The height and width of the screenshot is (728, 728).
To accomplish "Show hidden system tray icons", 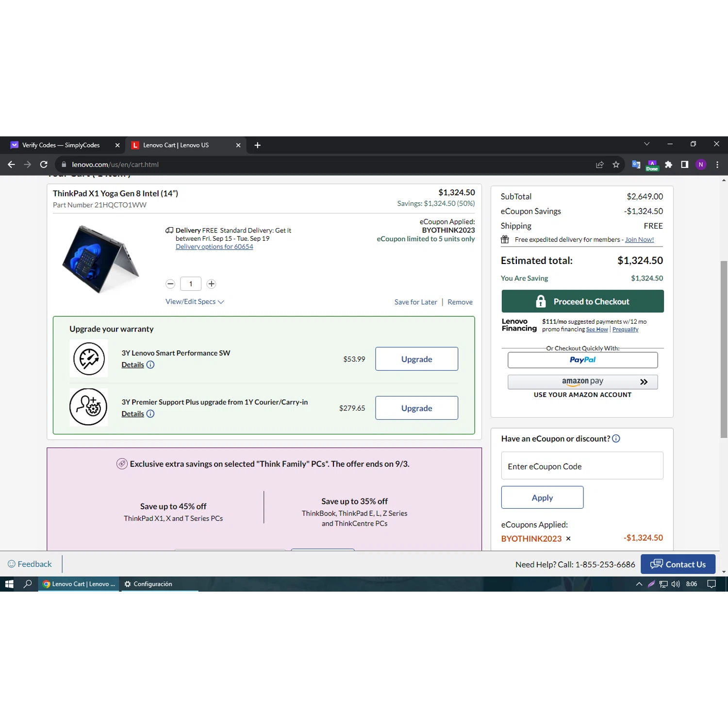I will [x=639, y=584].
